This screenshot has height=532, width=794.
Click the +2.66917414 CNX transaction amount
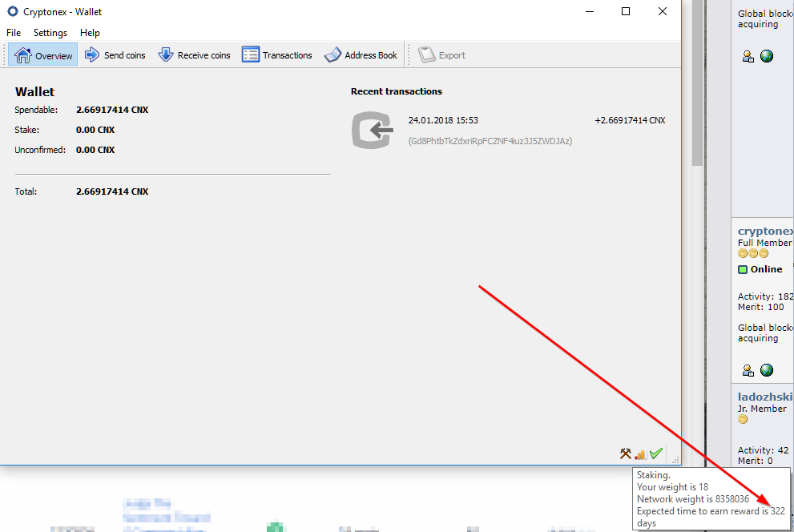pos(630,120)
